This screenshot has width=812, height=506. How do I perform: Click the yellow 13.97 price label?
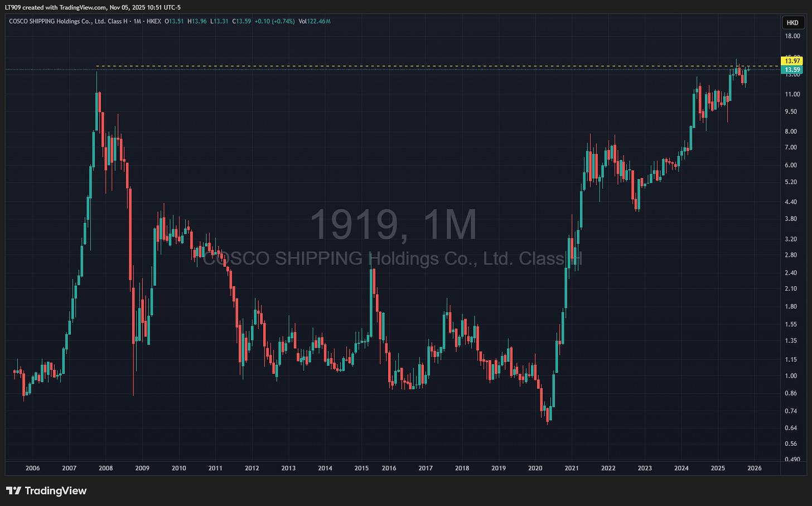[792, 61]
